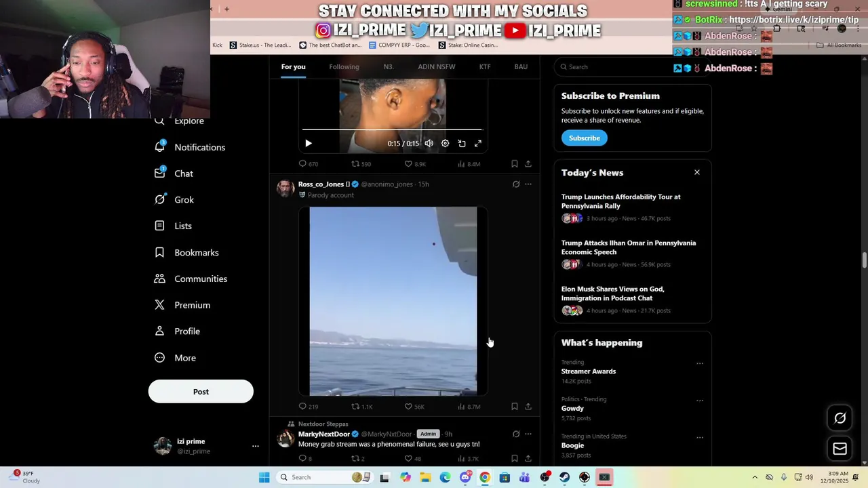This screenshot has height=488, width=868.
Task: Open the floating Messages envelope button
Action: 840,449
